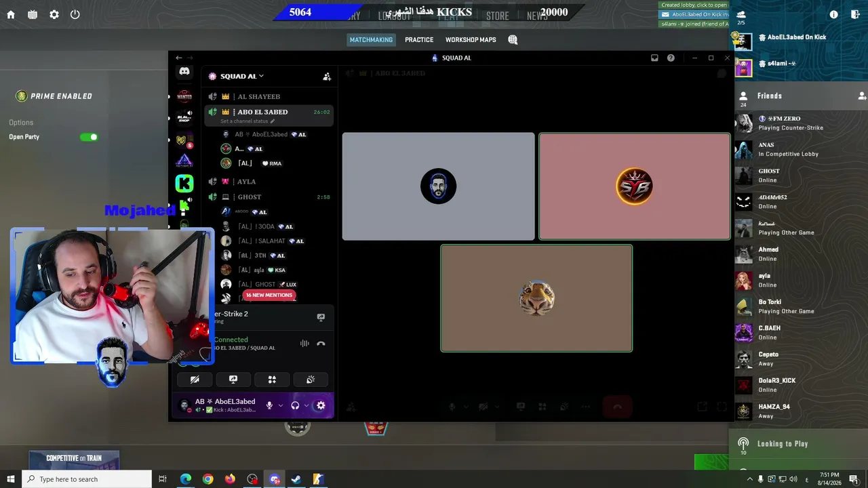Viewport: 868px width, 488px height.
Task: Open the Discord taskbar icon
Action: [x=275, y=479]
